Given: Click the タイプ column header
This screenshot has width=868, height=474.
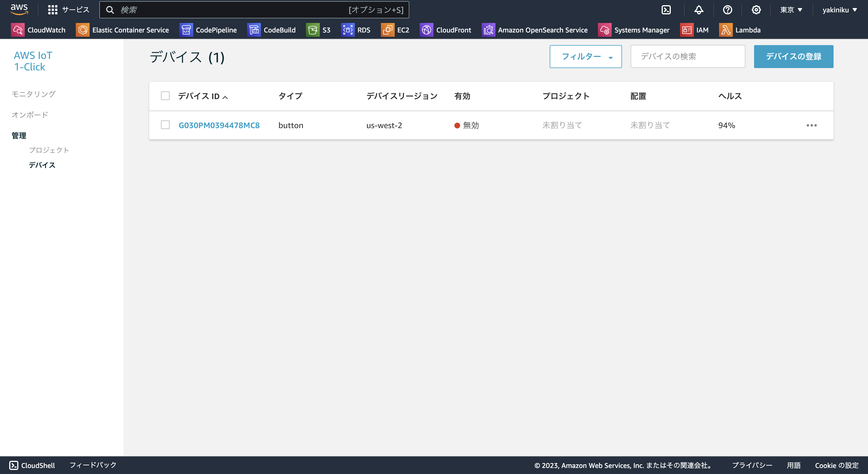Looking at the screenshot, I should (x=290, y=96).
